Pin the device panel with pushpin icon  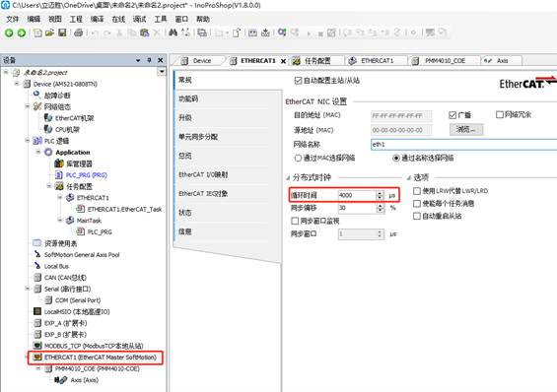tap(149, 60)
